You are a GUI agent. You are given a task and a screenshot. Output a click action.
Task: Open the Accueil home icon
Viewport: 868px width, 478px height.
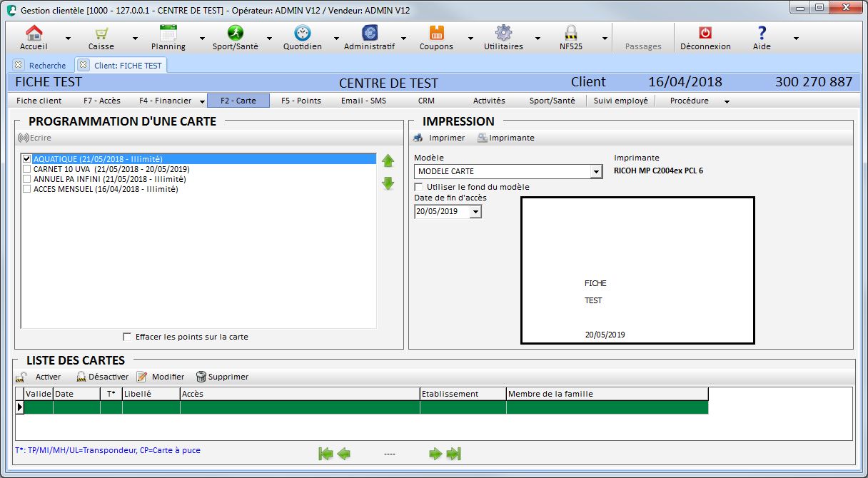pos(34,34)
